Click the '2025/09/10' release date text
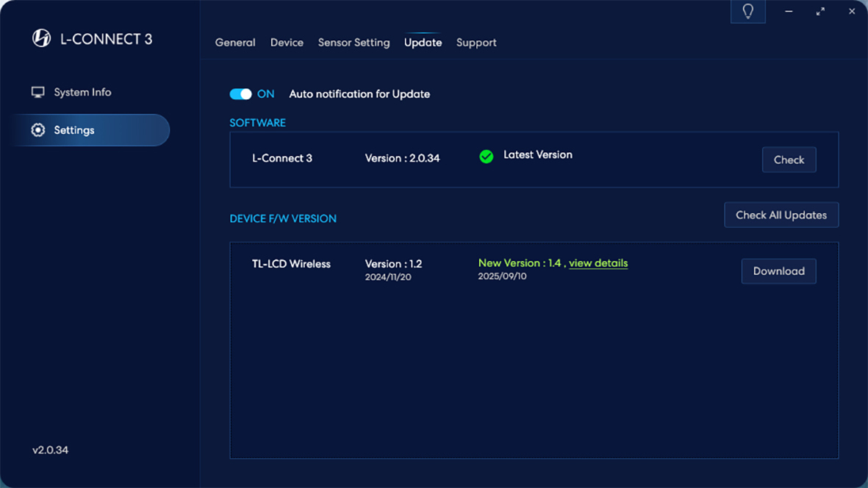The width and height of the screenshot is (868, 488). point(502,276)
